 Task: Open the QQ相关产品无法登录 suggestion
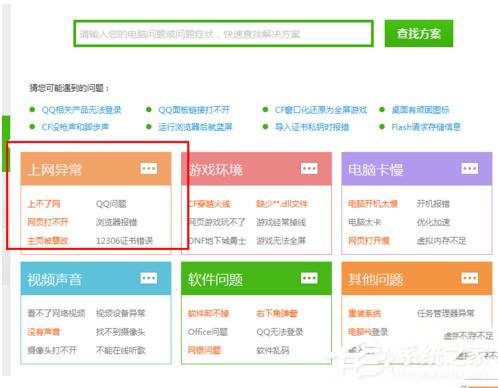click(x=81, y=110)
